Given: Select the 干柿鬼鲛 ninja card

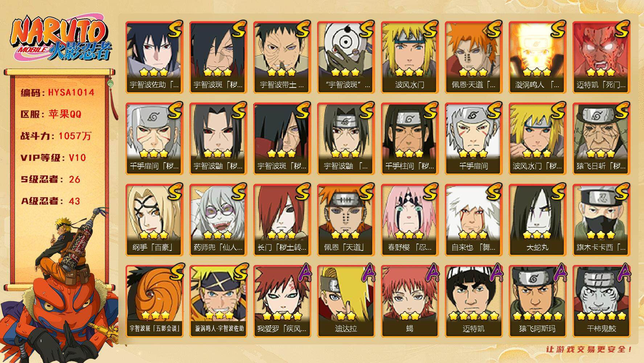Looking at the screenshot, I should point(601,301).
